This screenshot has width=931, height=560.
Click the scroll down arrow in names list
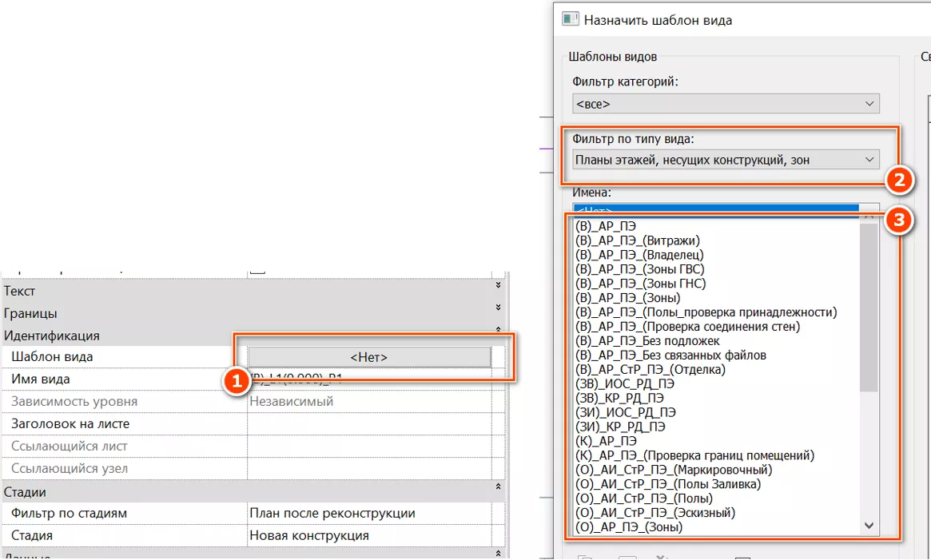coord(869,526)
